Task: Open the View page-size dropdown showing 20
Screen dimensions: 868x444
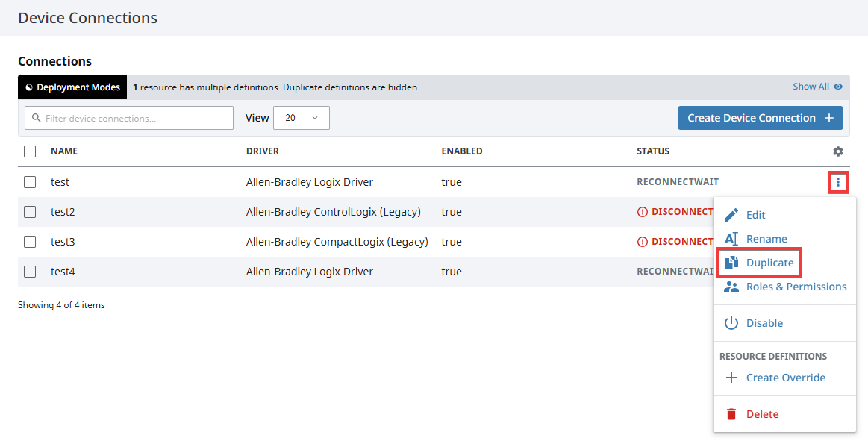Action: tap(302, 117)
